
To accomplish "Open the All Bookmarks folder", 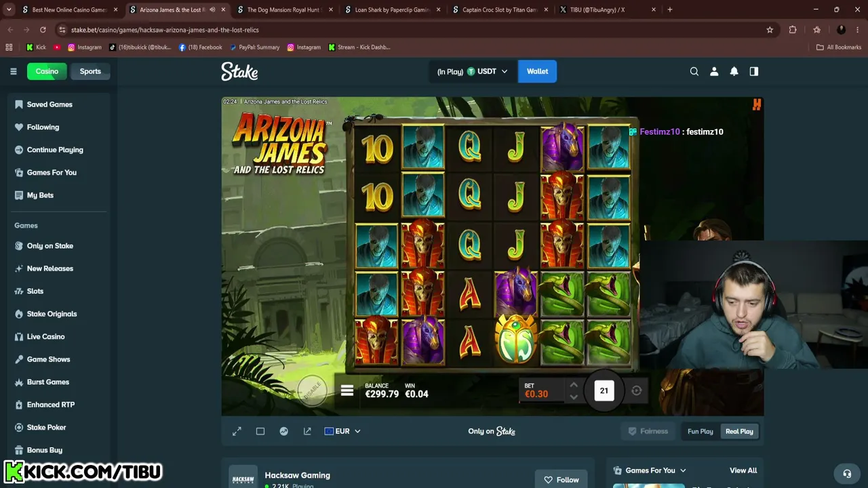I will point(839,47).
